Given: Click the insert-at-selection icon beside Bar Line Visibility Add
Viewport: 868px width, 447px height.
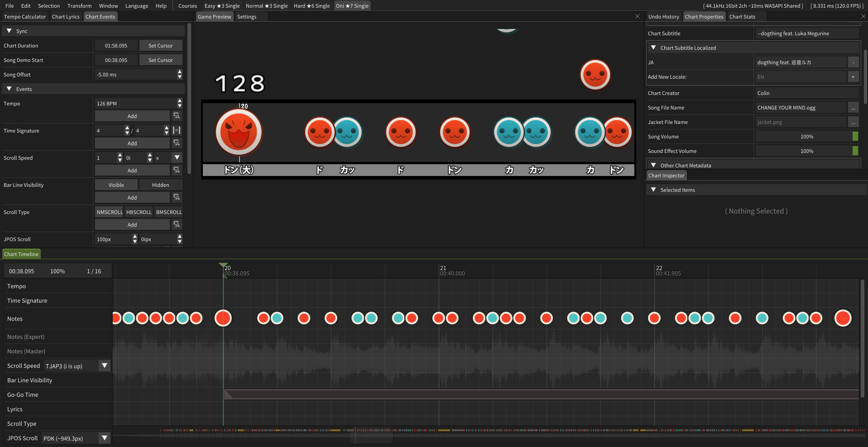Looking at the screenshot, I should (x=177, y=197).
